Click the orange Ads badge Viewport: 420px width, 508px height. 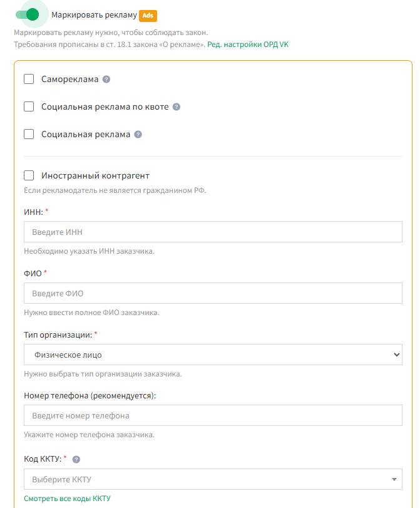coord(148,15)
